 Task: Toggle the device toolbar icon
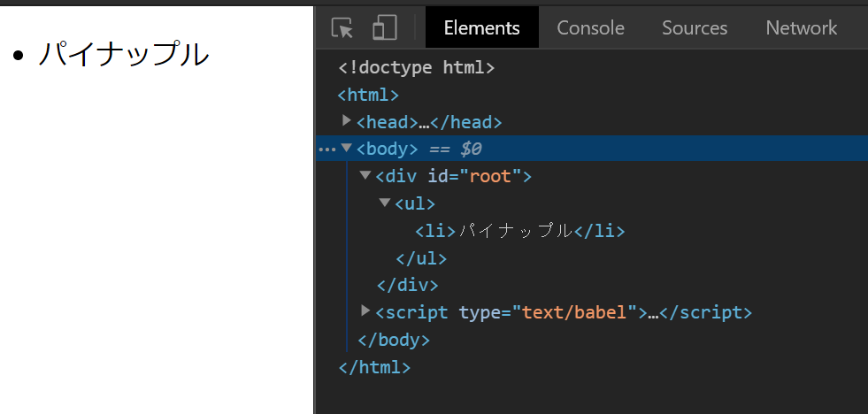click(385, 27)
